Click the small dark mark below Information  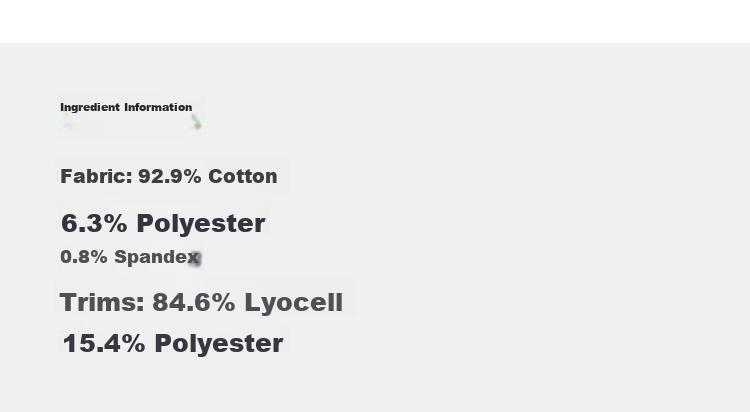(197, 122)
